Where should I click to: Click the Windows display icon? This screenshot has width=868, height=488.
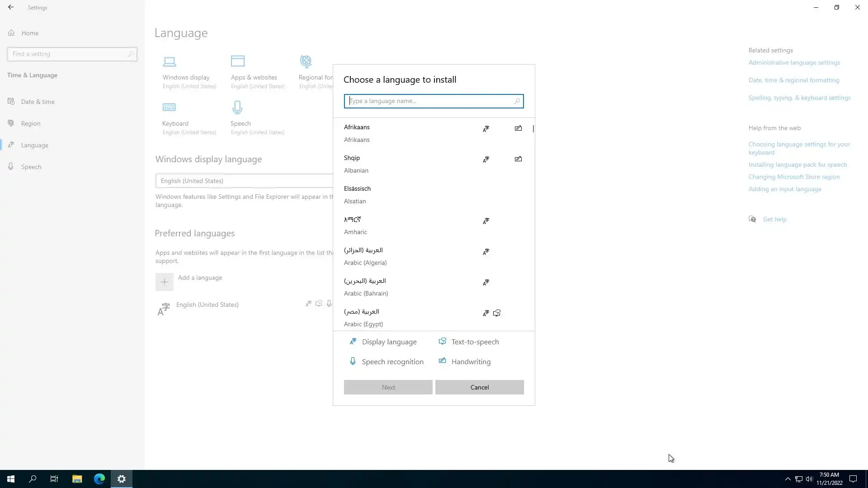170,61
